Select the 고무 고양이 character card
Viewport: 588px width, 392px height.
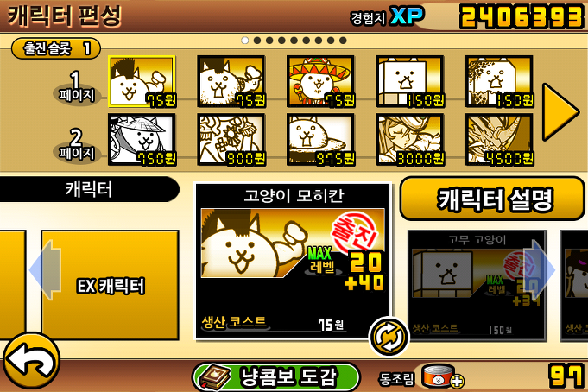[x=477, y=285]
